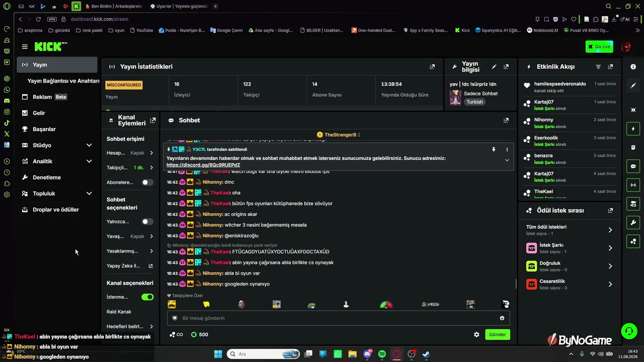The height and width of the screenshot is (362, 644).
Task: Open TikTok in the browser sidebar
Action: [x=7, y=123]
